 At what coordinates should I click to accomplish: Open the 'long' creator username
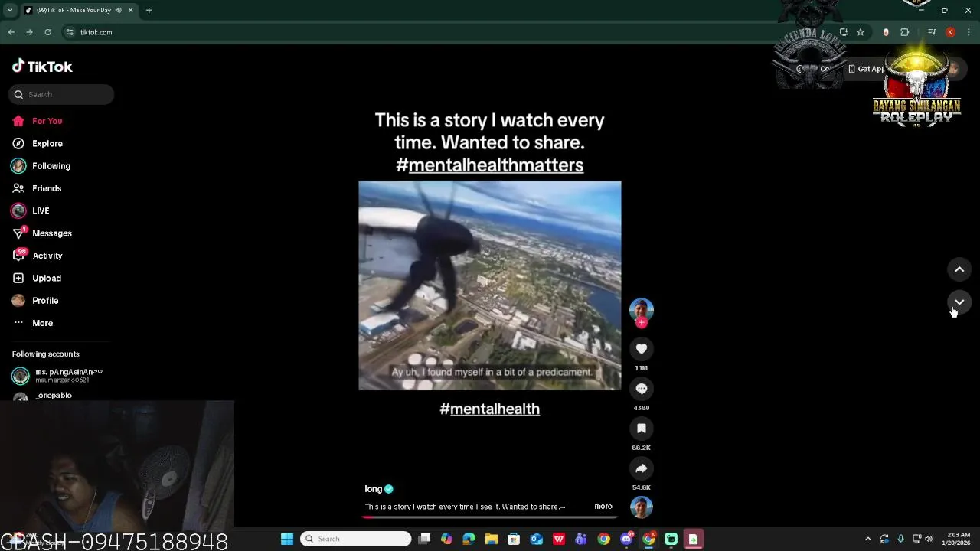coord(373,489)
